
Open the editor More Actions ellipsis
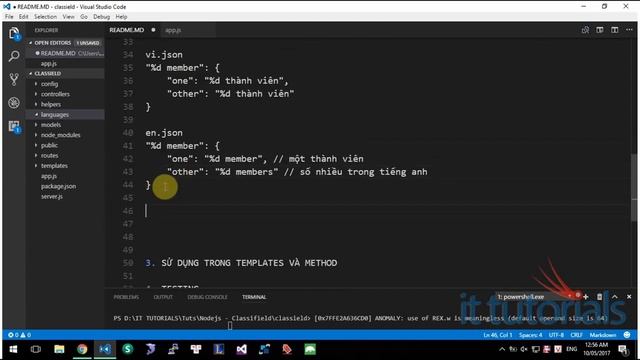pyautogui.click(x=629, y=30)
